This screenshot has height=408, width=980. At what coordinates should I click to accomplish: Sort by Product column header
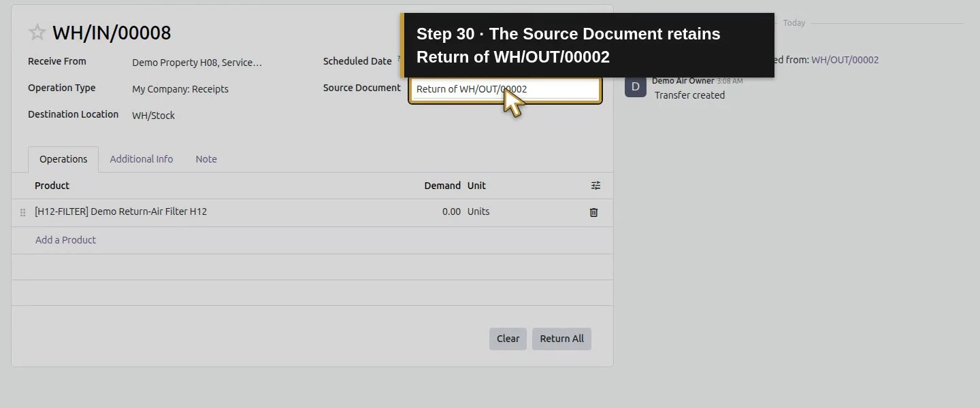click(x=52, y=186)
